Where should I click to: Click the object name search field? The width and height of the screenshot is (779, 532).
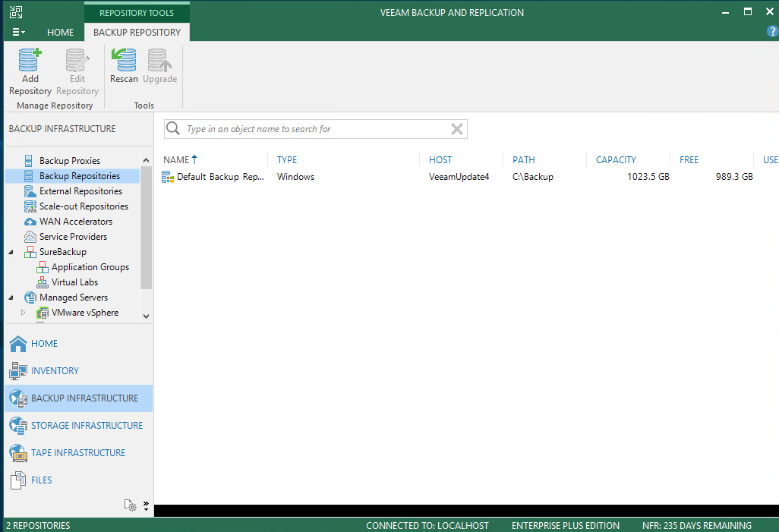click(x=311, y=129)
